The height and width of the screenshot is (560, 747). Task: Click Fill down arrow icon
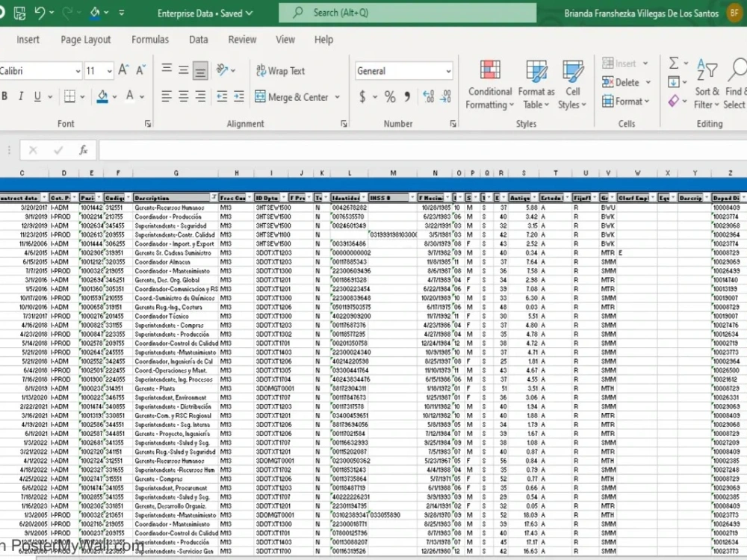tap(674, 82)
